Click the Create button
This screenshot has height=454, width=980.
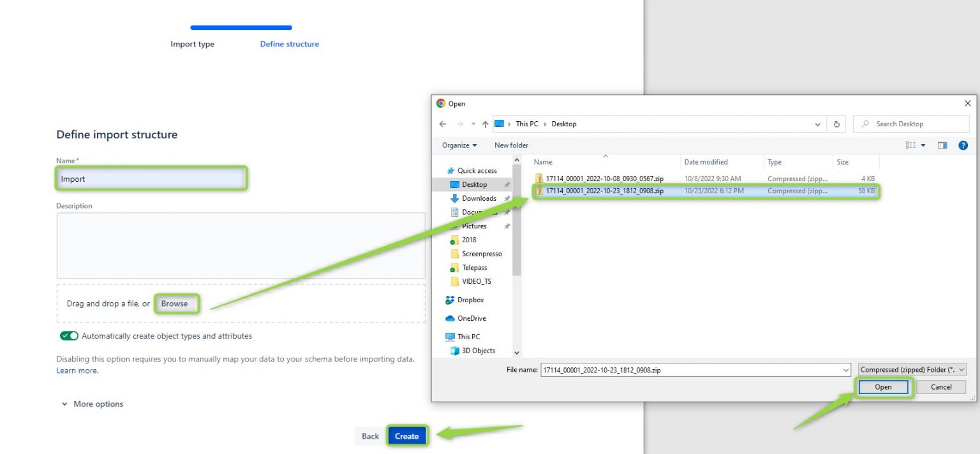point(406,436)
